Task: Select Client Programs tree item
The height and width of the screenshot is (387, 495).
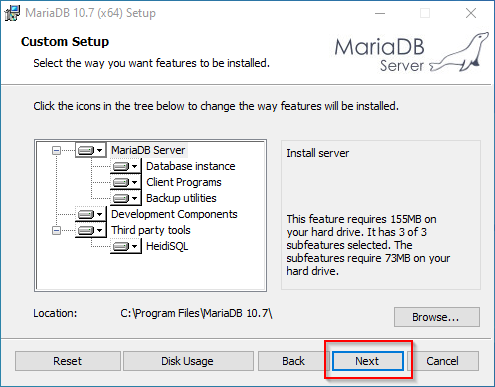Action: pyautogui.click(x=184, y=182)
